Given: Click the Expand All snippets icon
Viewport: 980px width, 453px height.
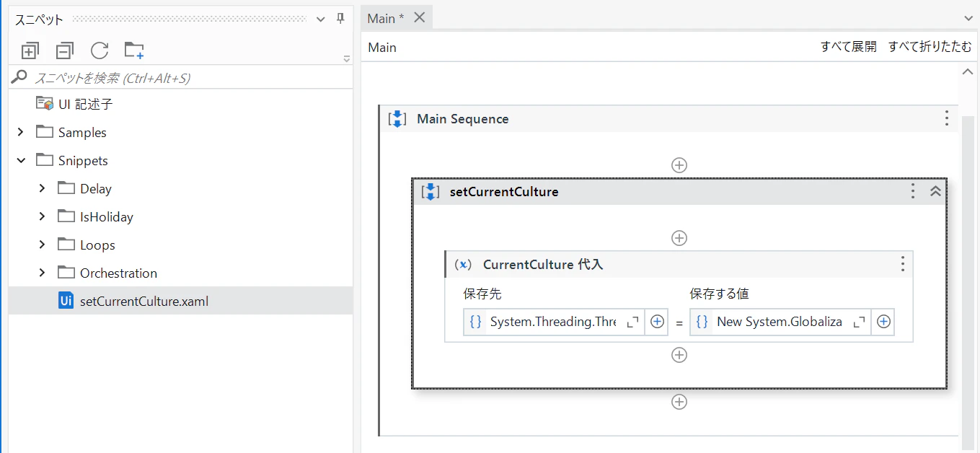Looking at the screenshot, I should click(x=30, y=50).
